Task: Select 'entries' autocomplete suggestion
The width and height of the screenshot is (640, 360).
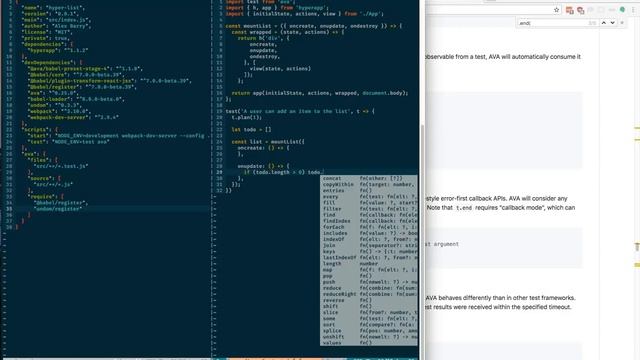Action: click(x=369, y=191)
